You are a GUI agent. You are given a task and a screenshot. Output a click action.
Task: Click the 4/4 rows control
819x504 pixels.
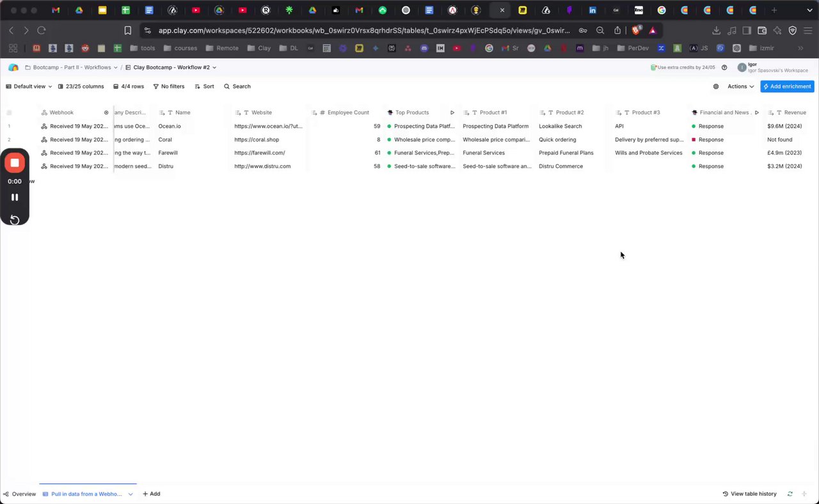pyautogui.click(x=129, y=86)
